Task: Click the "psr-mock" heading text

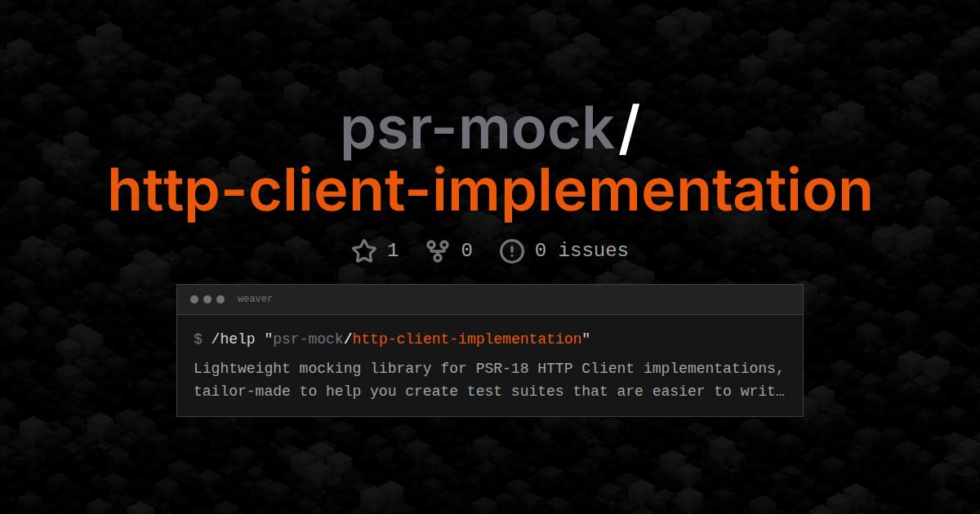Action: click(x=478, y=131)
